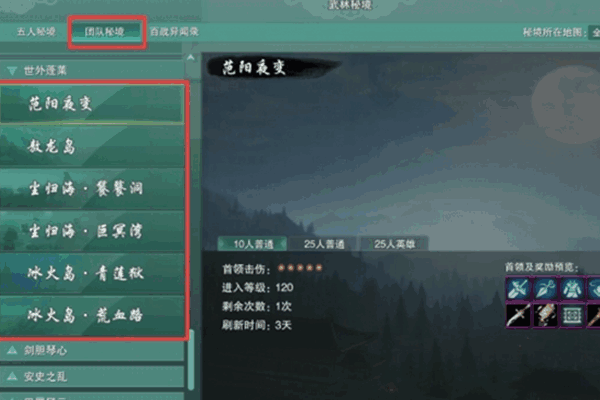Click the partially visible wooden staff item icon
The image size is (600, 400).
(593, 315)
